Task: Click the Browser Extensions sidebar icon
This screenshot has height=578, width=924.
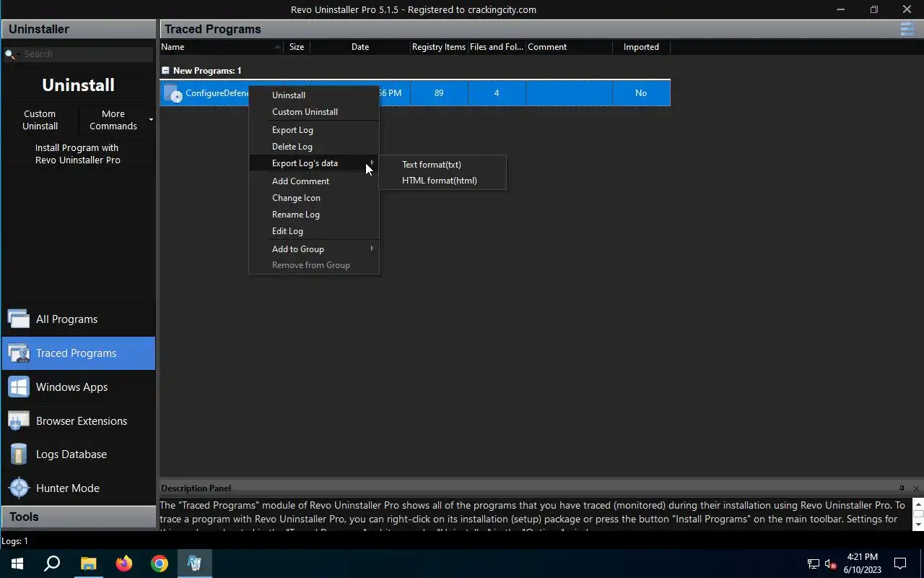Action: click(x=19, y=420)
